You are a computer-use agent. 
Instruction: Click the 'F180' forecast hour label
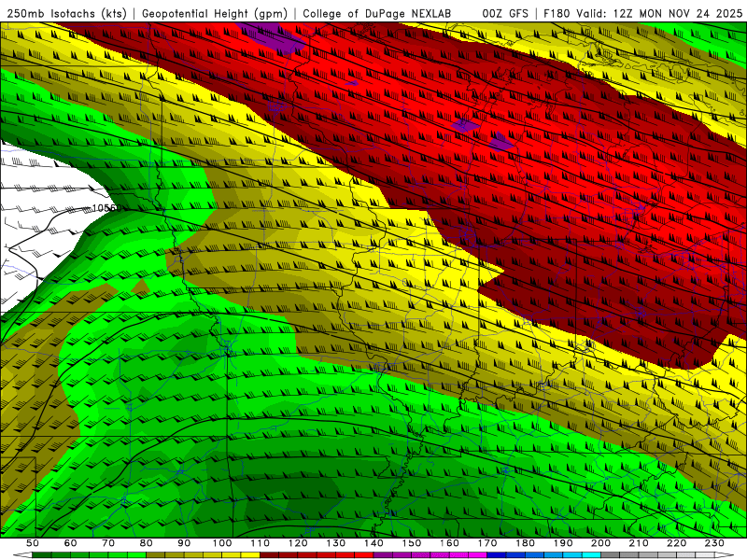pos(557,14)
